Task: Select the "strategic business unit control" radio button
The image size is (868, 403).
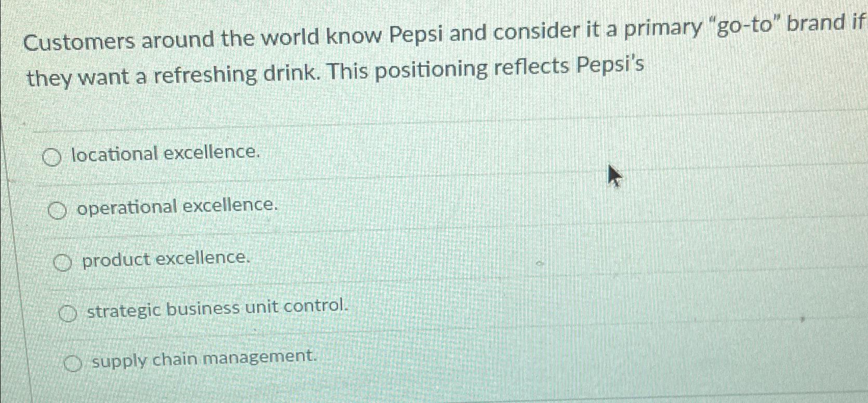Action: point(68,312)
